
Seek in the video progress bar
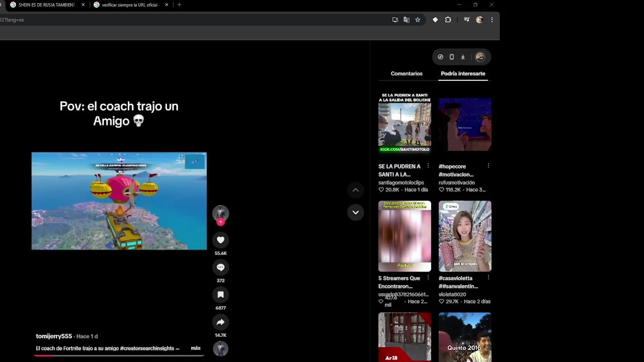point(119,355)
